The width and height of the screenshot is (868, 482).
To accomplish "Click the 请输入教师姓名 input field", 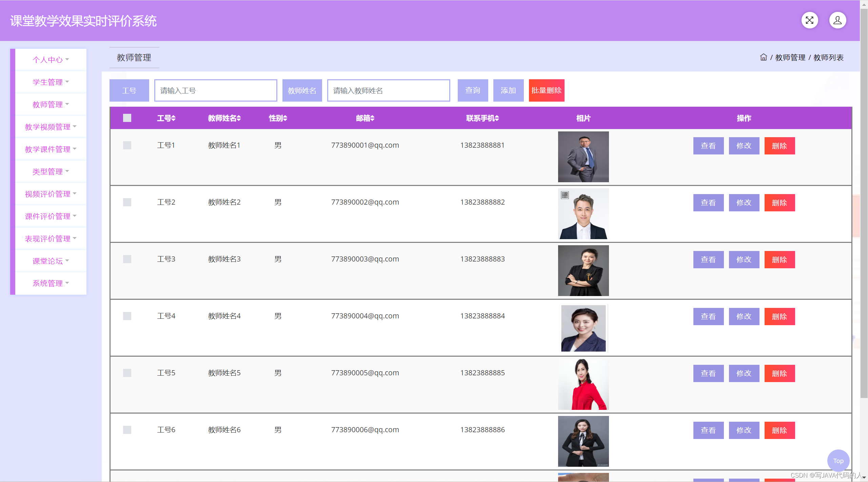I will 388,90.
